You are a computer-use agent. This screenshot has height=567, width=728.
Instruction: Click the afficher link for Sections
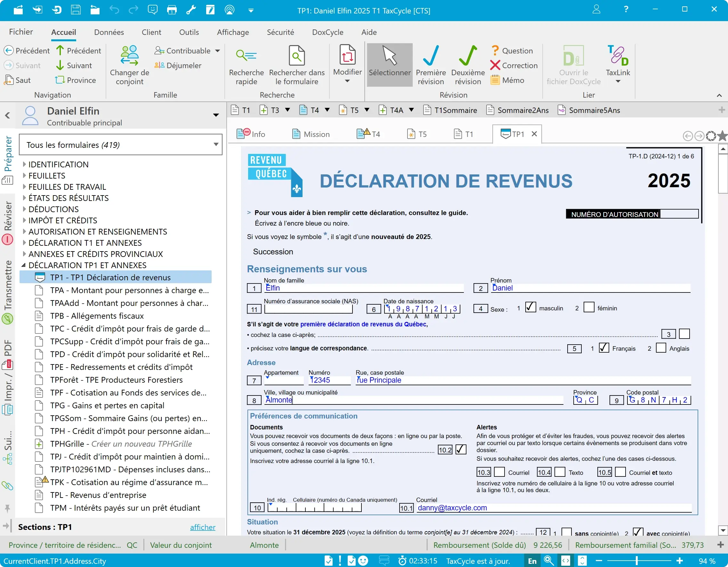coord(202,527)
